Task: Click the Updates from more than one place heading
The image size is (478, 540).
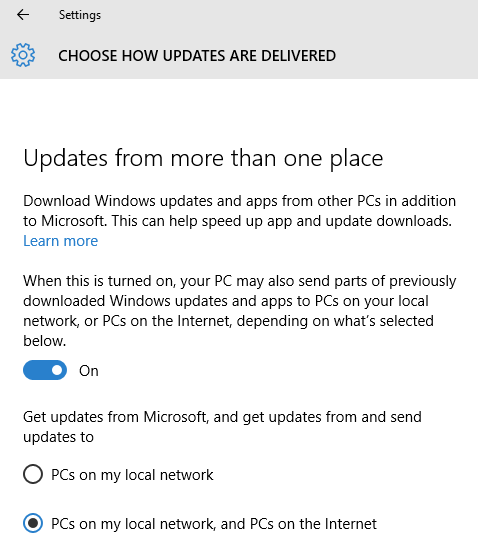Action: pos(203,158)
